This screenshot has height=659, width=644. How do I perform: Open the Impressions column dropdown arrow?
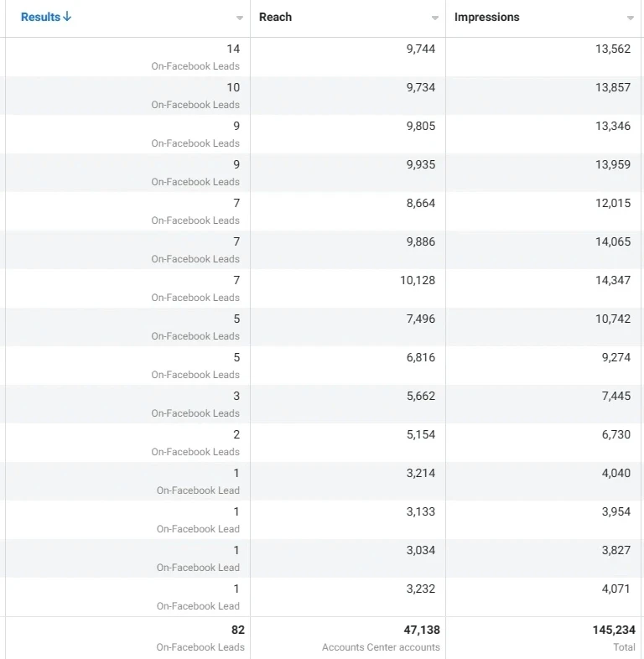click(x=630, y=18)
